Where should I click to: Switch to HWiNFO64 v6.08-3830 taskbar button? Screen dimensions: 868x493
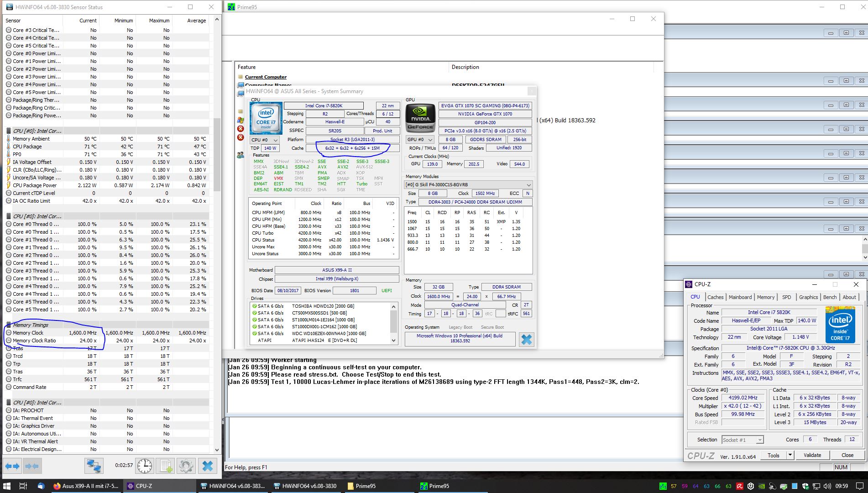pos(307,486)
